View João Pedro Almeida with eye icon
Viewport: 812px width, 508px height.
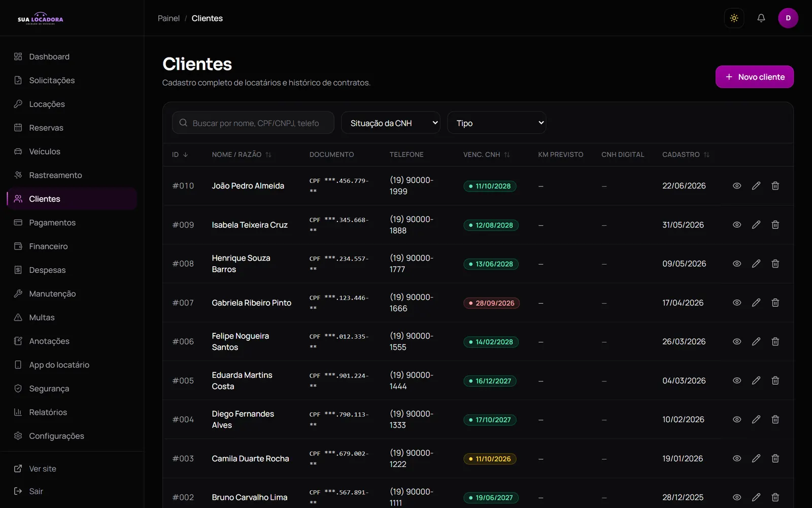coord(737,186)
